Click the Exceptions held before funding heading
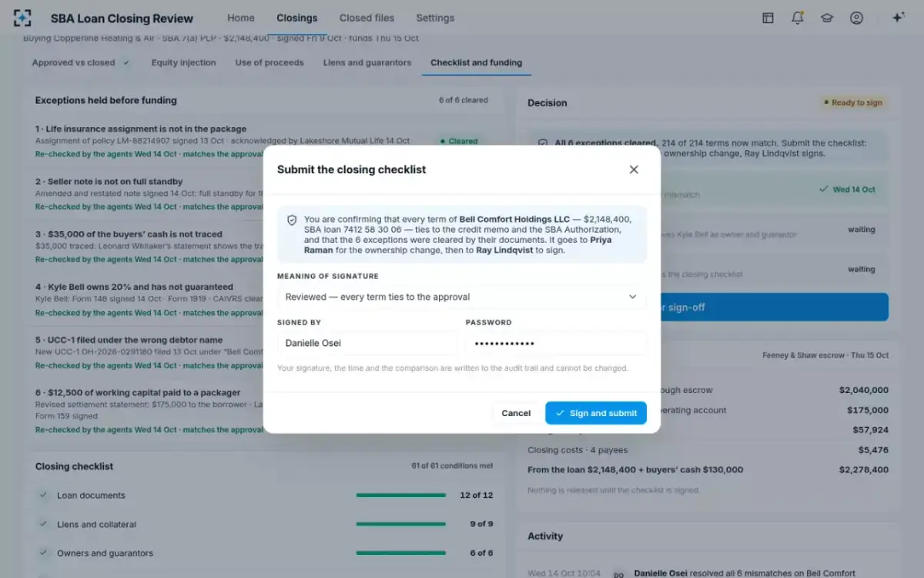 click(x=105, y=100)
